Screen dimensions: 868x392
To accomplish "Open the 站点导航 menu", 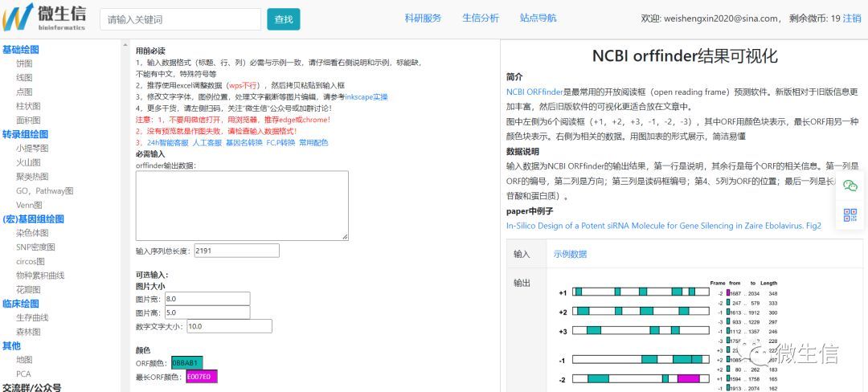I will tap(538, 18).
